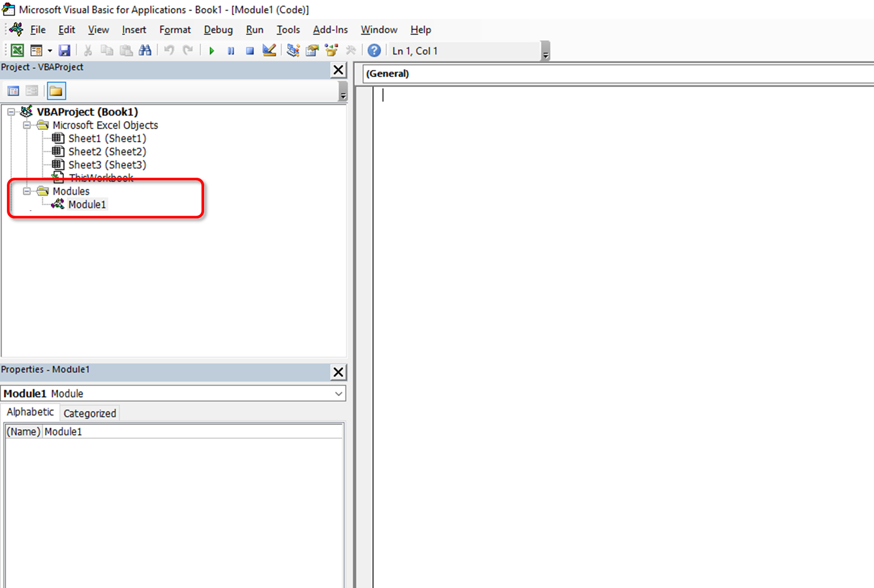Open the Run menu
Screen dimensions: 874x588
pyautogui.click(x=254, y=30)
